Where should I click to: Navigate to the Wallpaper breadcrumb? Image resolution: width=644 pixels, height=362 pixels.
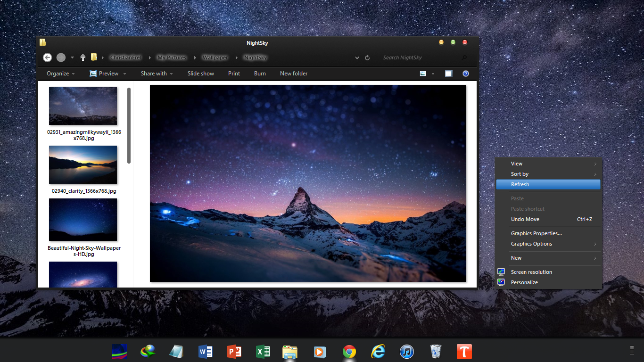(215, 58)
